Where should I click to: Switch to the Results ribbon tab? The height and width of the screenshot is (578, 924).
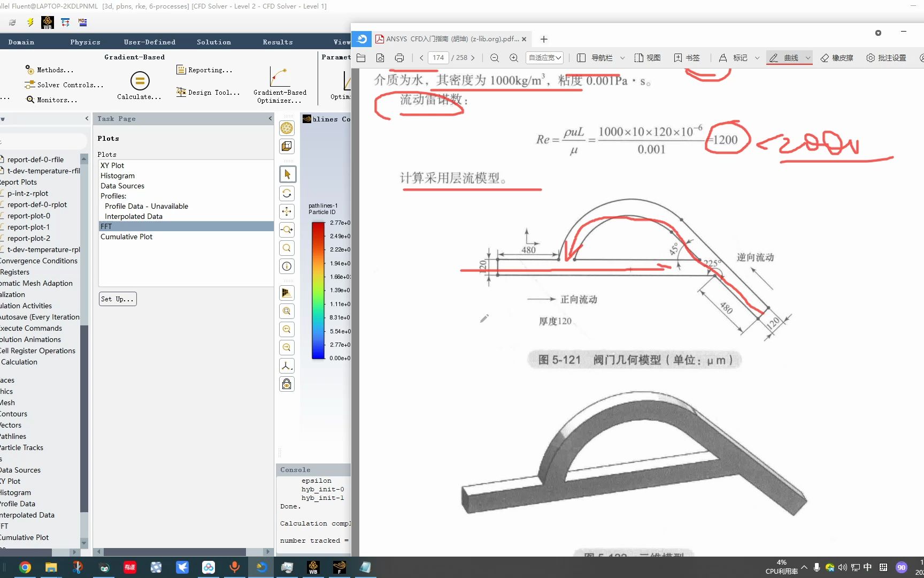(277, 41)
